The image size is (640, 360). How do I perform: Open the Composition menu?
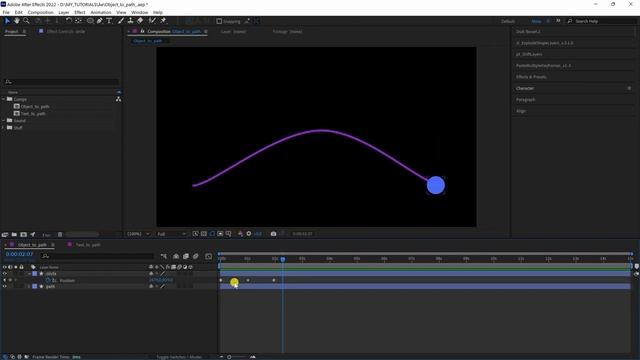coord(40,13)
